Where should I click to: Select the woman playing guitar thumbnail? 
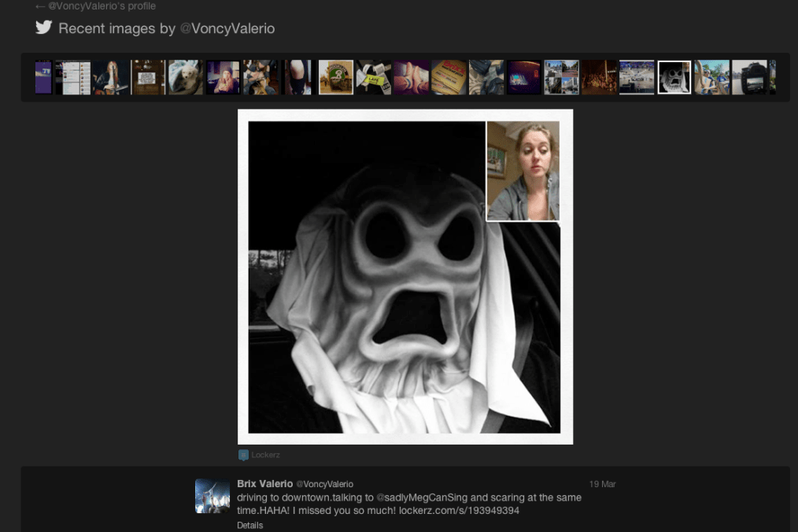[110, 77]
